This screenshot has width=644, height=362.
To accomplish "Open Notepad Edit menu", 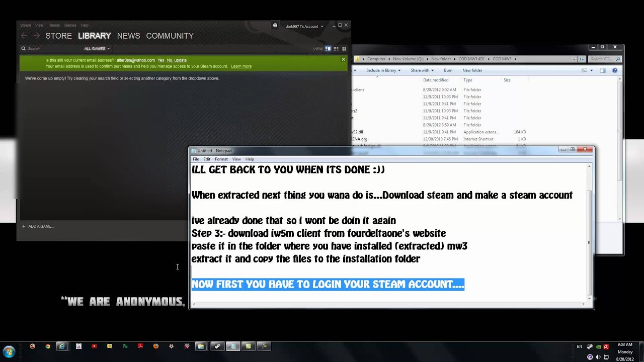I will (x=207, y=159).
